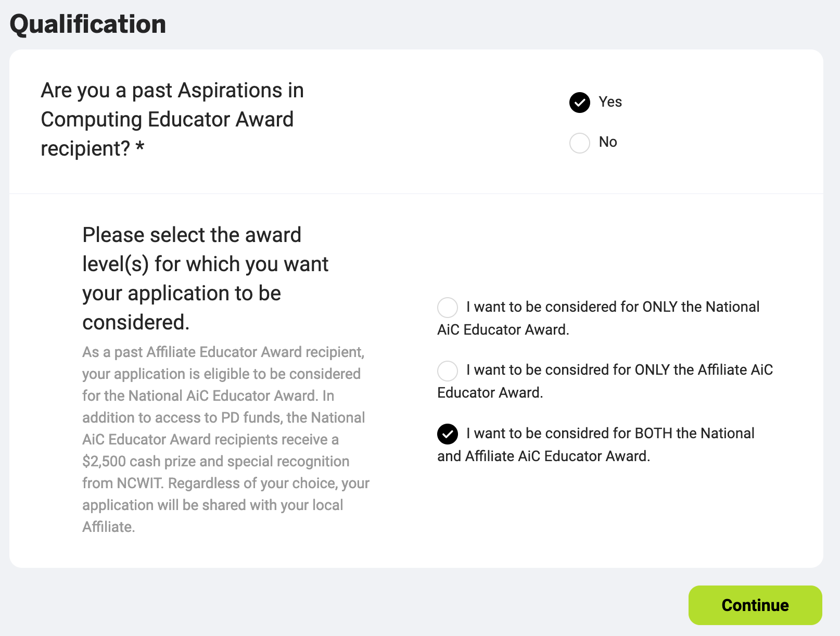
Task: Click the 'Yes' label text
Action: pyautogui.click(x=610, y=101)
